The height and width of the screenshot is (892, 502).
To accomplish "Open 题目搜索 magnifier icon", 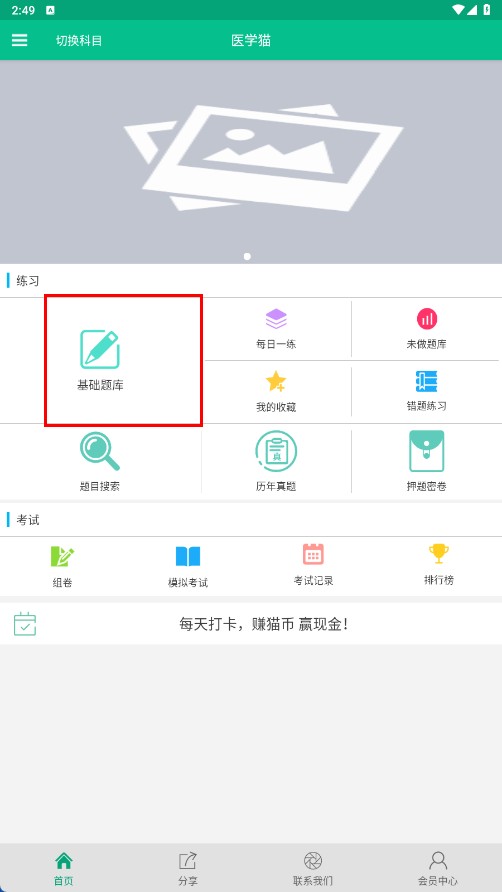I will pyautogui.click(x=100, y=451).
